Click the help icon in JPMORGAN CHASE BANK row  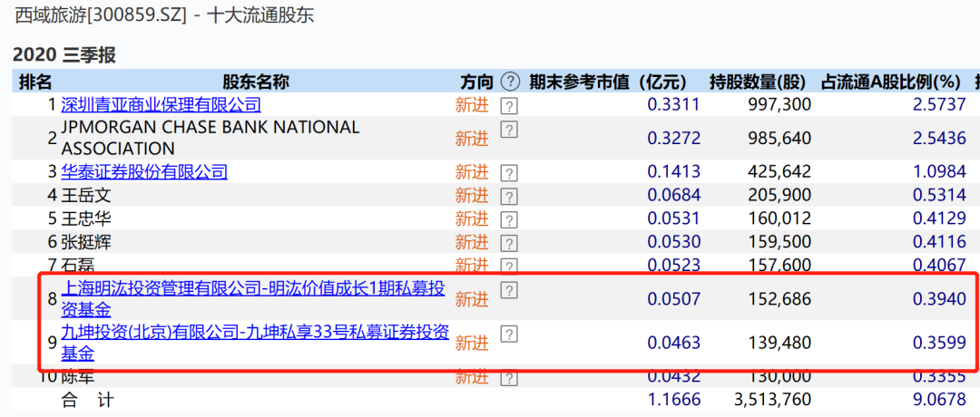509,130
